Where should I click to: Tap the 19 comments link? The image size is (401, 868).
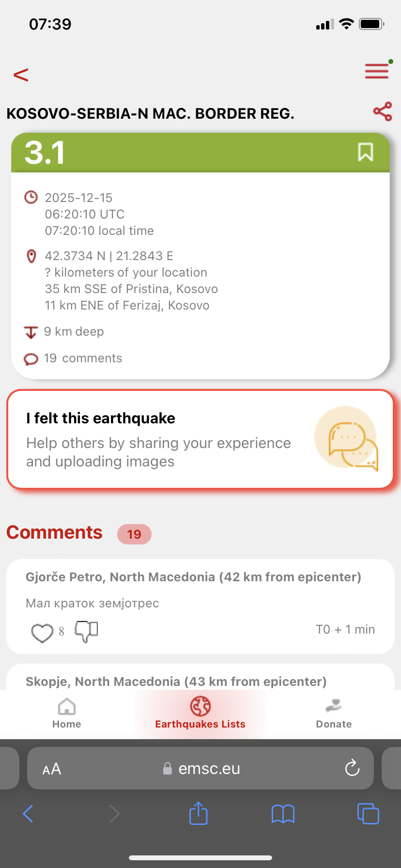[x=82, y=358]
